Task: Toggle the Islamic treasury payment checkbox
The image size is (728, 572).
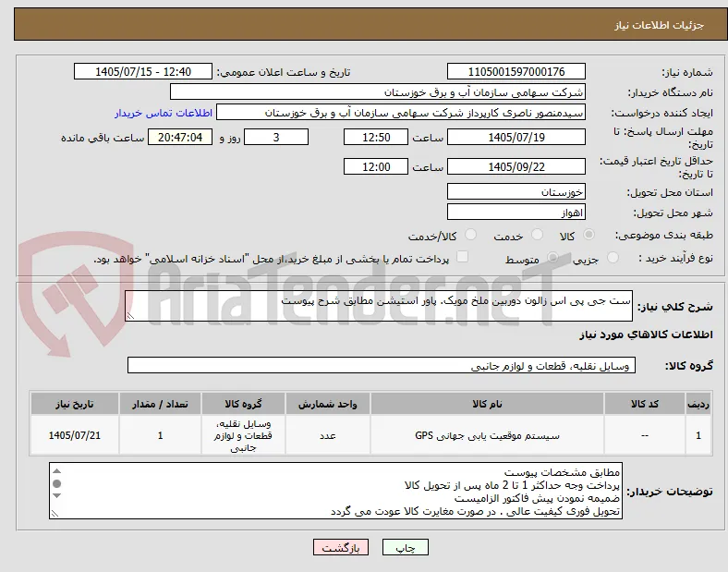Action: pos(463,257)
